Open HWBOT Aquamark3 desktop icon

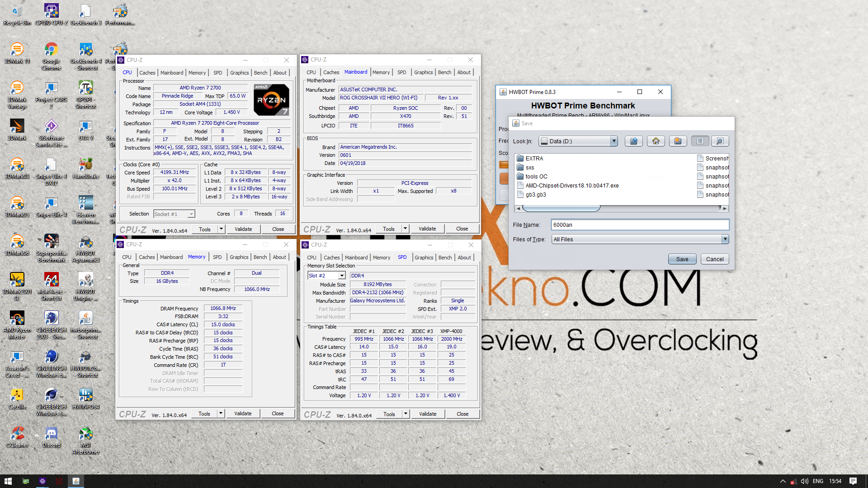click(85, 248)
